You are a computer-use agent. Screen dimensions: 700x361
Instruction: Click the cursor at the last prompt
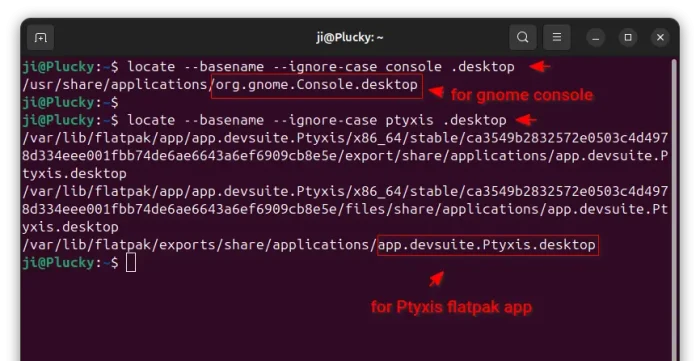point(131,262)
